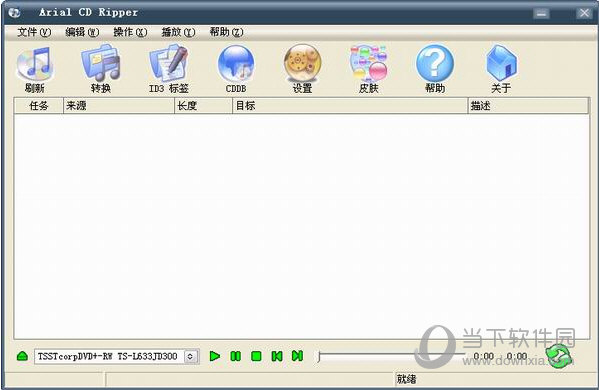Click the app icon in the title bar
Screen dimensions: 599x390
click(14, 13)
